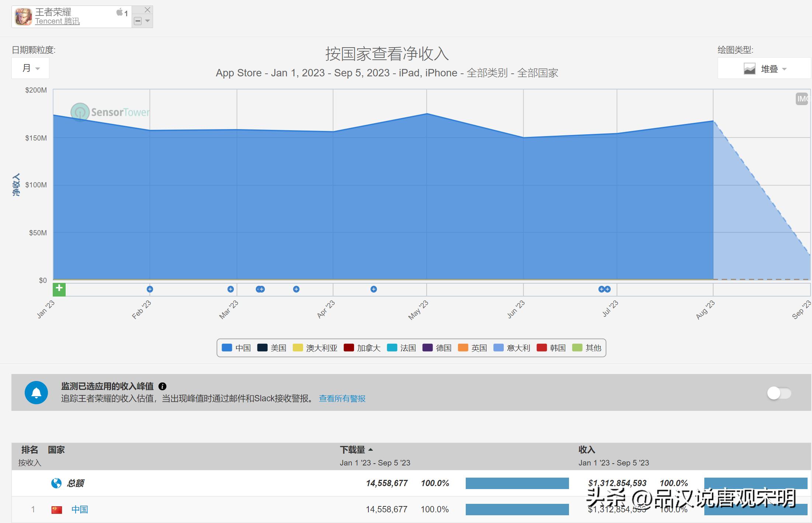Click the 查看所有警报 link
812x523 pixels.
342,399
